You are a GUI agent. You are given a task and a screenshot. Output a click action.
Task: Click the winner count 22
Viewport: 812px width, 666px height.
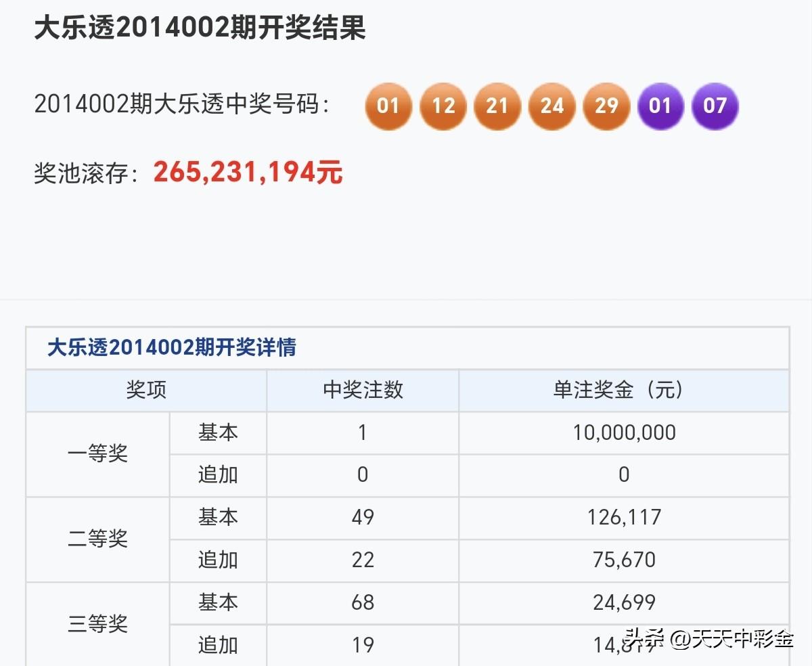(363, 560)
